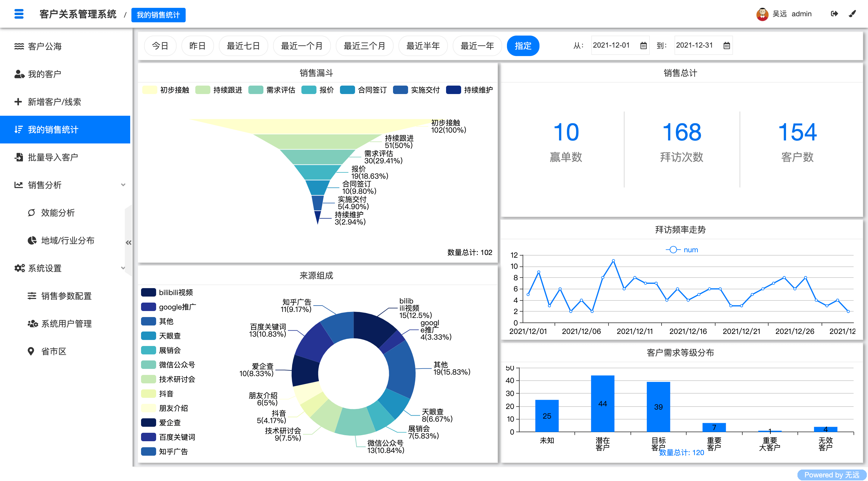Click the logout icon at top right

(835, 14)
